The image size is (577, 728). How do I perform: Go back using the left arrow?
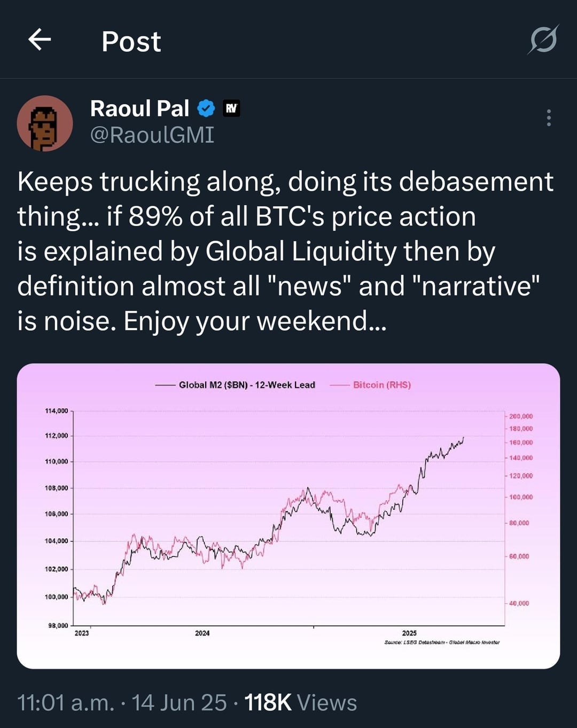[40, 40]
